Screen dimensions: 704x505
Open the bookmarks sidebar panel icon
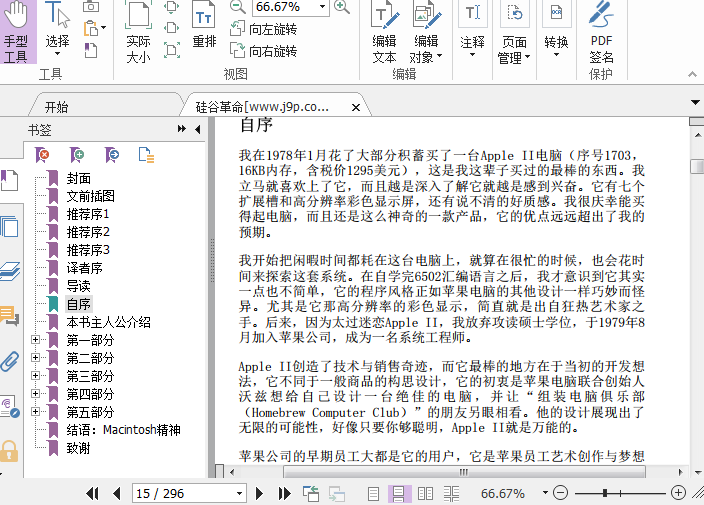(x=9, y=180)
